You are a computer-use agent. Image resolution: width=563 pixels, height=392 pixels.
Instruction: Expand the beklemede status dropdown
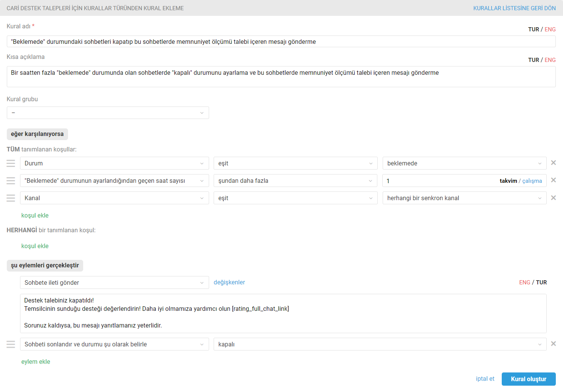[x=464, y=163]
